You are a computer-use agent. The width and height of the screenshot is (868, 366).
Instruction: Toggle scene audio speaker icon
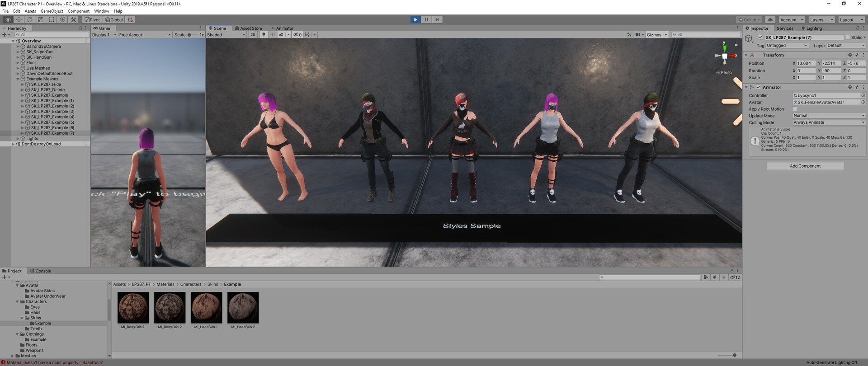[273, 35]
